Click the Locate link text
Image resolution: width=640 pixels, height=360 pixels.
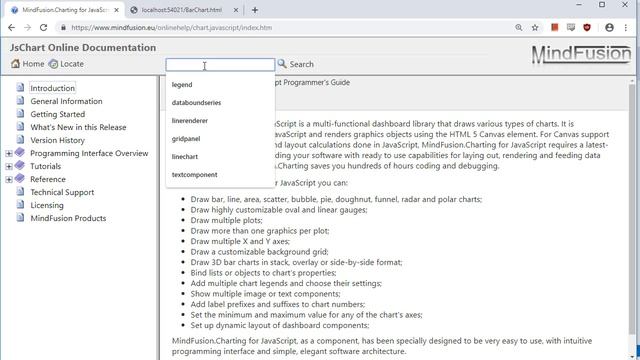[x=72, y=64]
